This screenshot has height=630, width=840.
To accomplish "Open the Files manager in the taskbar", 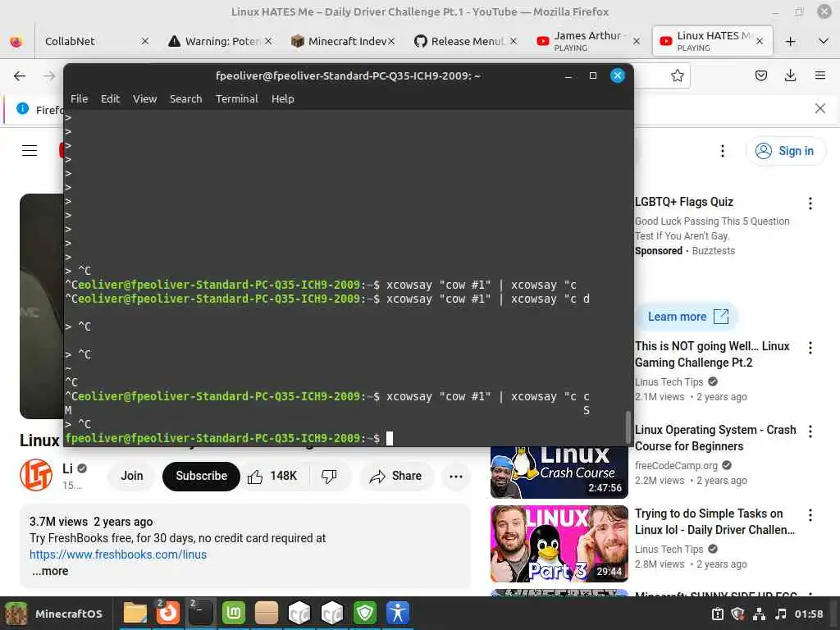I will [x=135, y=613].
